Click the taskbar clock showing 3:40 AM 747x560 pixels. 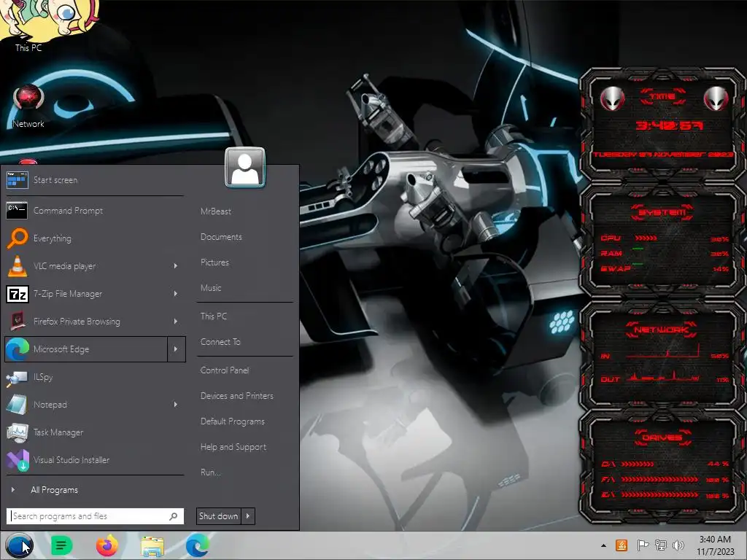[x=715, y=545]
